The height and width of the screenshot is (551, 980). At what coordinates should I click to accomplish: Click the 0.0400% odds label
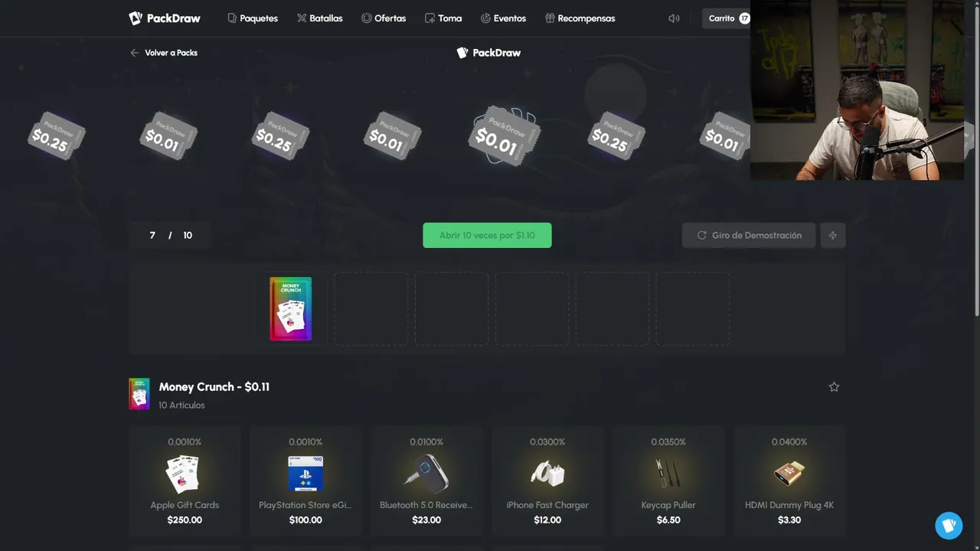coord(789,442)
